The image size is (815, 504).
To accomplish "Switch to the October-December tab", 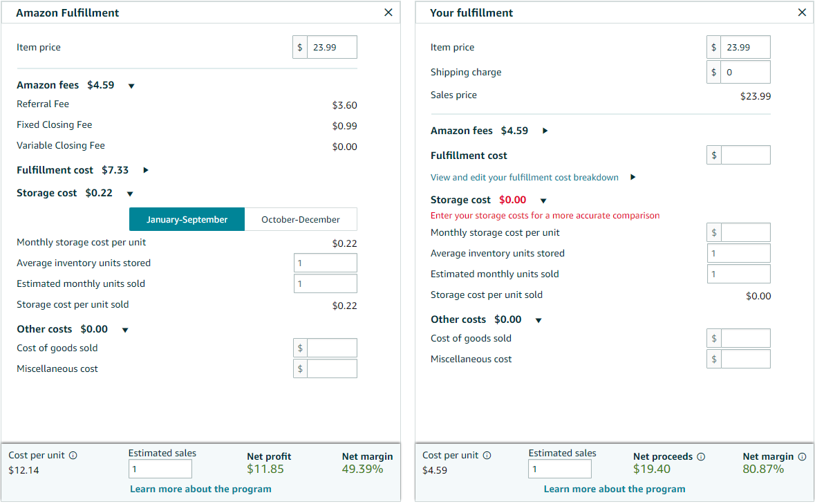I will tap(300, 218).
